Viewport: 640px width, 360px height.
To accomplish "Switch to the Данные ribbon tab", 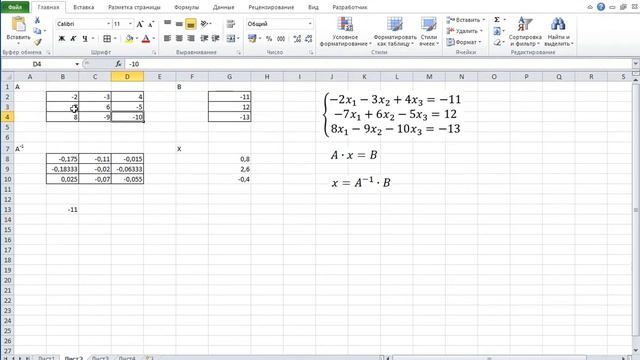I will [x=223, y=7].
